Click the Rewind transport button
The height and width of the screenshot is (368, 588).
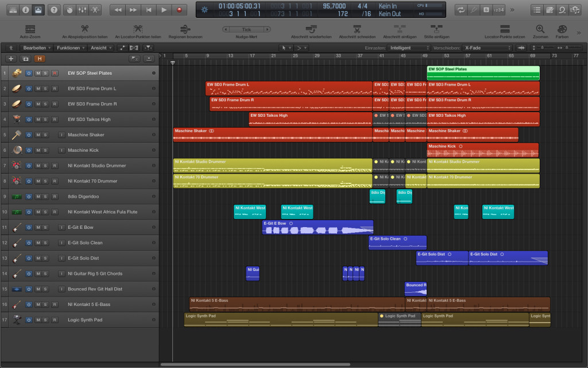click(x=118, y=10)
